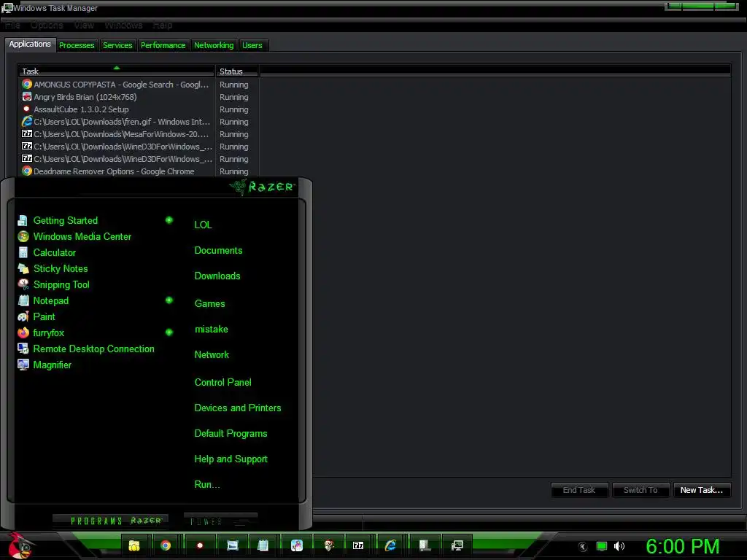The width and height of the screenshot is (747, 560).
Task: Switch to the Services tab
Action: (117, 45)
